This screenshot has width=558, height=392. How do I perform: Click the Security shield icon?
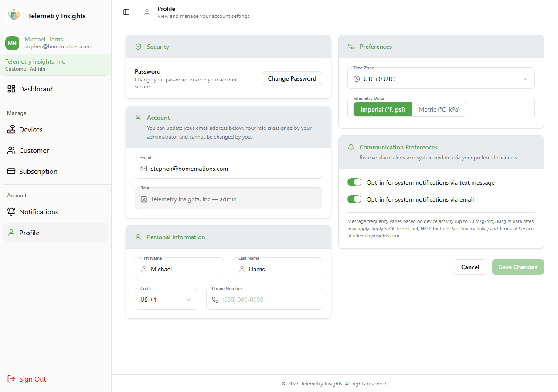point(138,47)
